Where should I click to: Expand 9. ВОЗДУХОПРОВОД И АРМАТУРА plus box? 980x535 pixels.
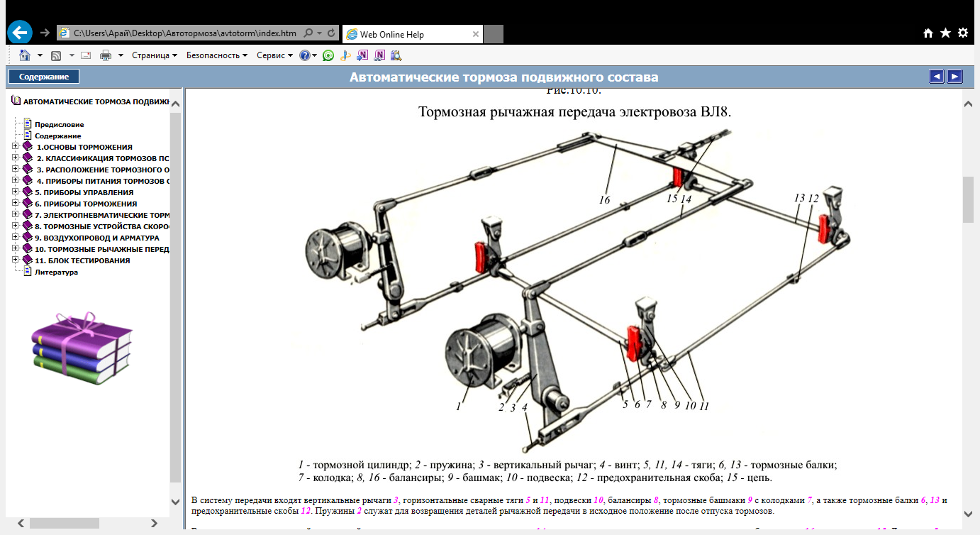coord(16,237)
